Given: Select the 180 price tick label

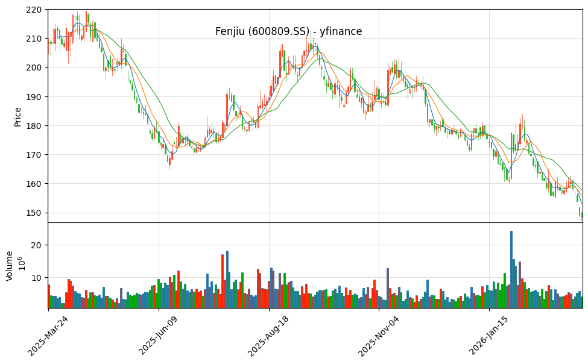Looking at the screenshot, I should pyautogui.click(x=34, y=126).
